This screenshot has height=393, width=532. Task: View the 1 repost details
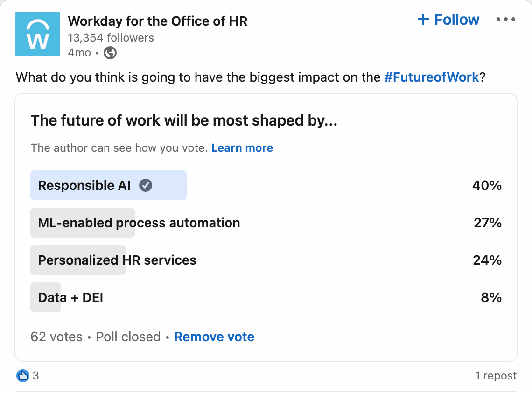[x=496, y=376]
